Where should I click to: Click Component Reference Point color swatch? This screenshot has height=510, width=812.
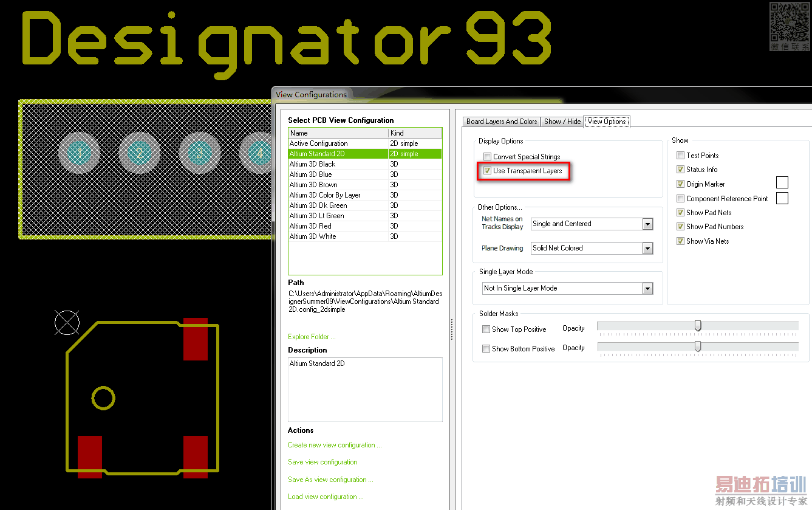(x=782, y=198)
